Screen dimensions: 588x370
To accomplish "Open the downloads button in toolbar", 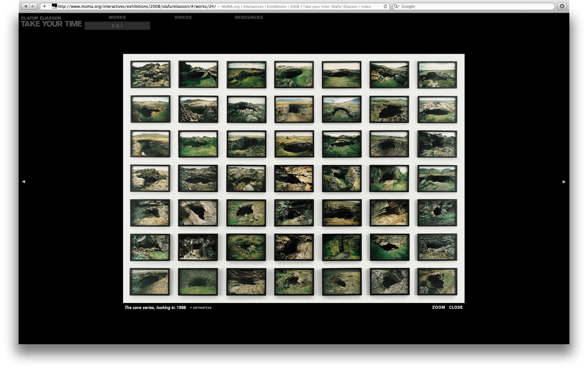I will point(562,6).
